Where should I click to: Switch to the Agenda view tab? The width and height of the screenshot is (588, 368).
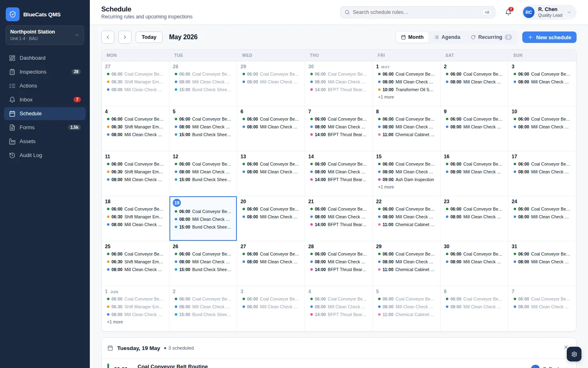pos(447,37)
